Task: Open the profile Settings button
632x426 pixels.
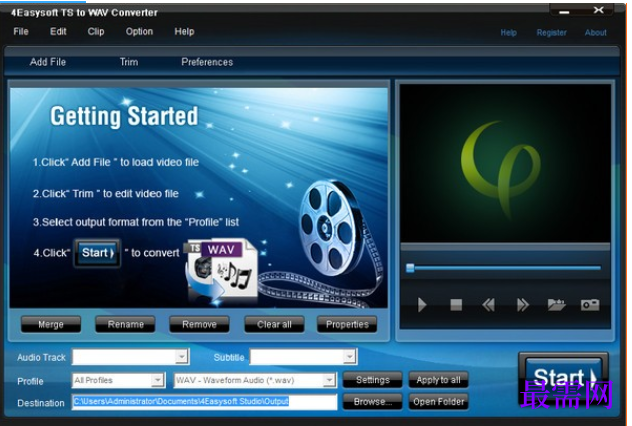Action: [x=373, y=380]
